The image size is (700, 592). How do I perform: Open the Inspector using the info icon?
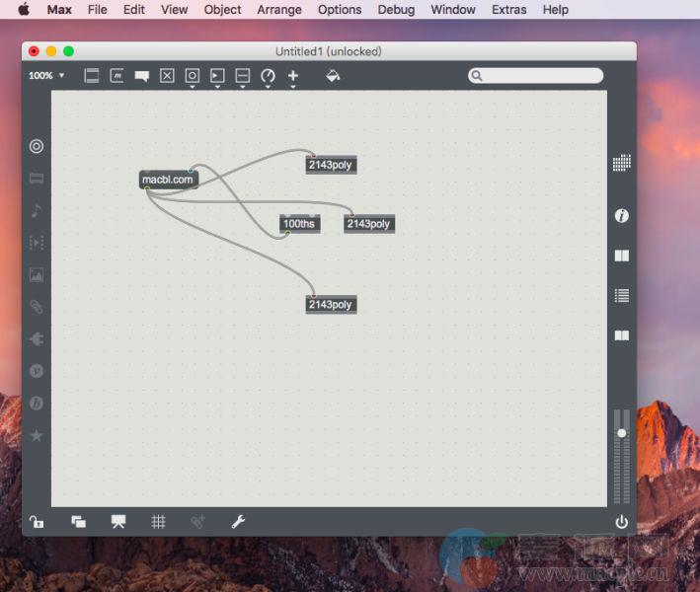click(x=621, y=215)
